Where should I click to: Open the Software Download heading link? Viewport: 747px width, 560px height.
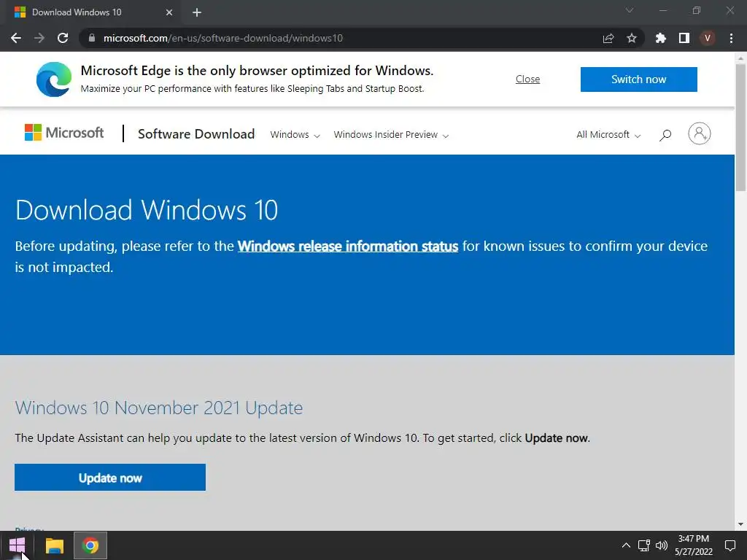click(x=196, y=134)
